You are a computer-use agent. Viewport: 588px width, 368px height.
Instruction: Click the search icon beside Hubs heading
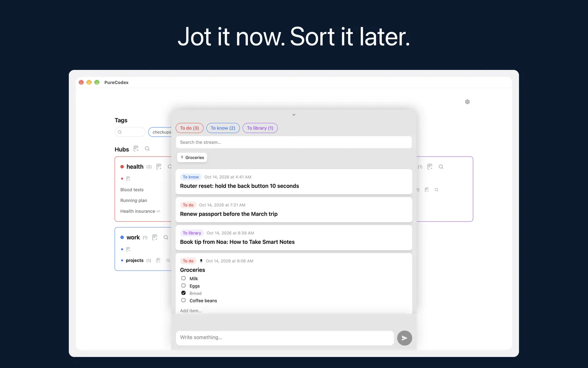pos(147,148)
